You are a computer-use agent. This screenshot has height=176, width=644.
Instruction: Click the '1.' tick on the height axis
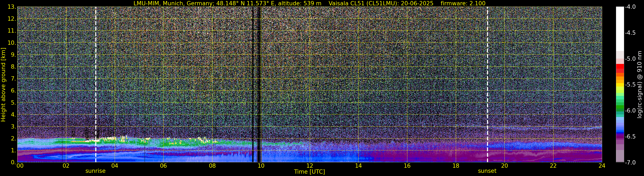click(x=13, y=151)
